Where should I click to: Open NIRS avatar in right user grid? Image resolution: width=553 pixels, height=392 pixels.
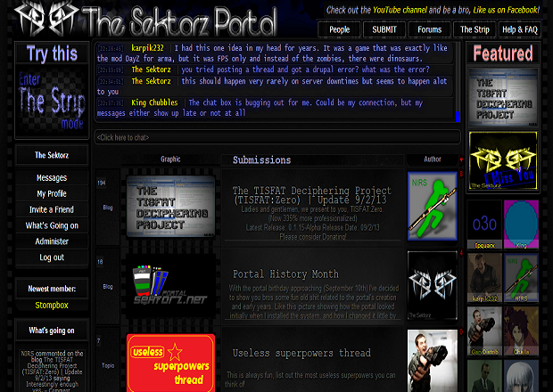(x=521, y=278)
